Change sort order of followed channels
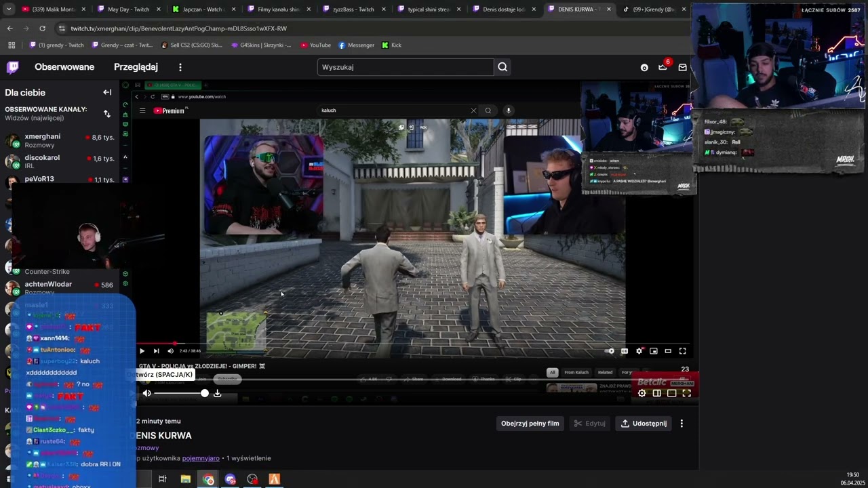This screenshot has width=868, height=488. (107, 114)
